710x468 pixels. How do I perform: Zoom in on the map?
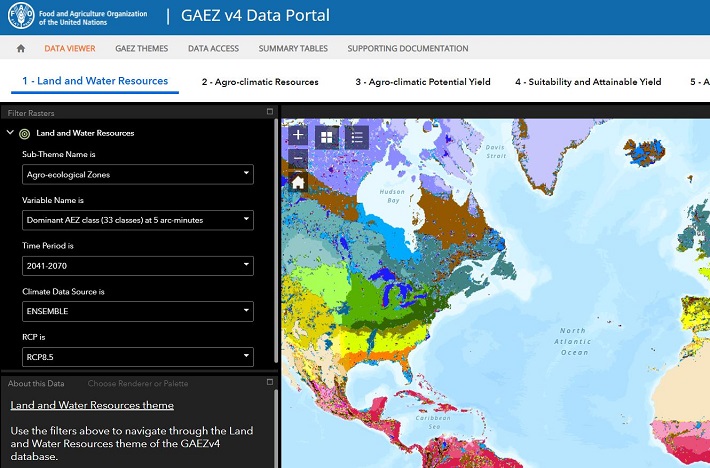pyautogui.click(x=298, y=136)
